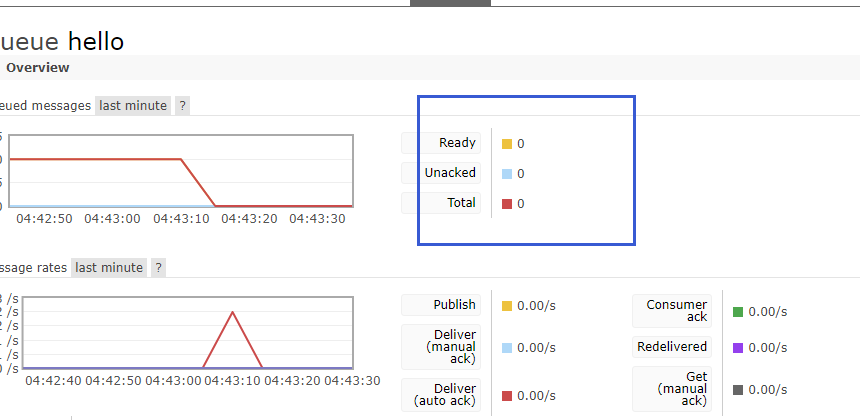Click the red Deliver (auto ack) swatch

[x=507, y=396]
